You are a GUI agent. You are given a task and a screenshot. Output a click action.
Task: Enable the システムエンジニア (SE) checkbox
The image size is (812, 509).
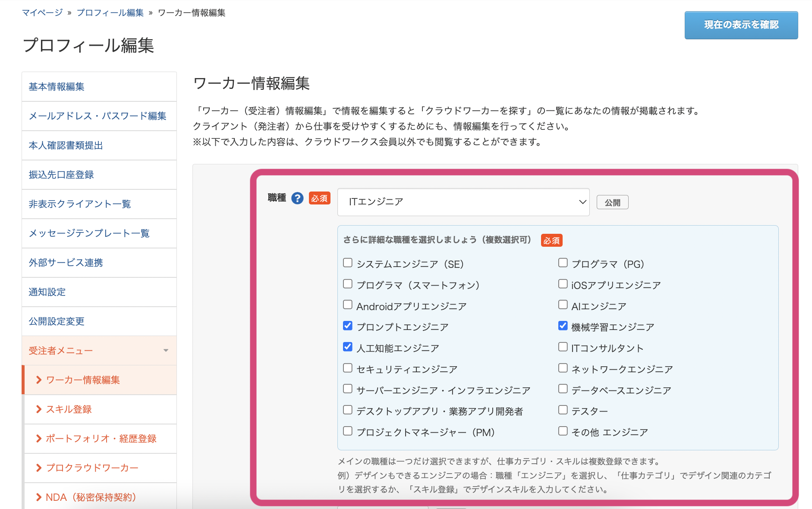pyautogui.click(x=348, y=263)
